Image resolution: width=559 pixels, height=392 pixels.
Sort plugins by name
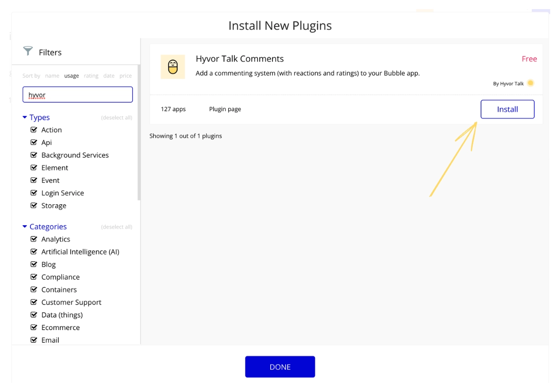point(52,76)
